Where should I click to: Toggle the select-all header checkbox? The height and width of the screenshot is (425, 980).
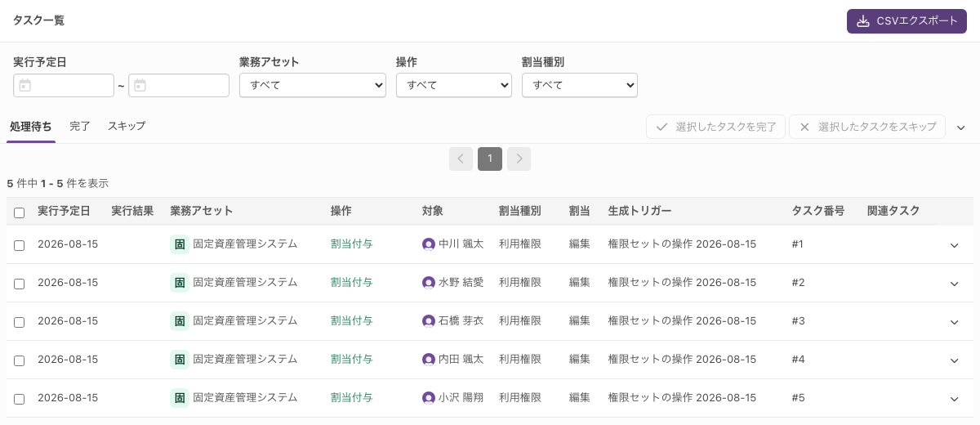[20, 212]
